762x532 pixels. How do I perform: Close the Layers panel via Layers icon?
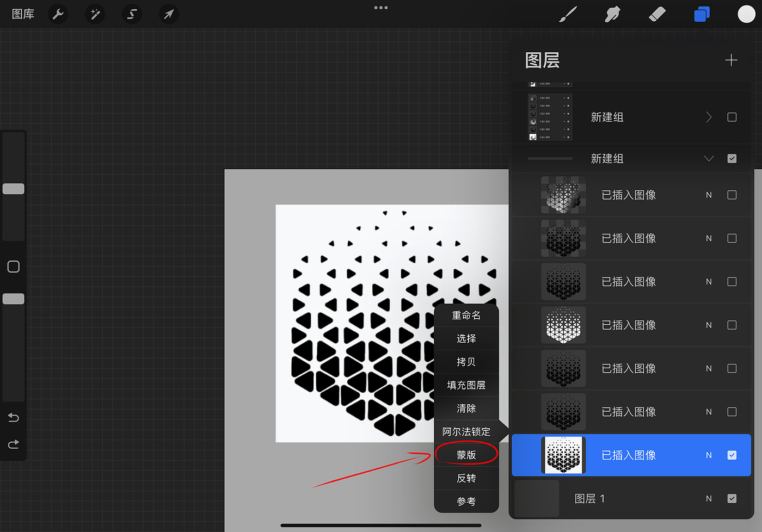click(702, 14)
